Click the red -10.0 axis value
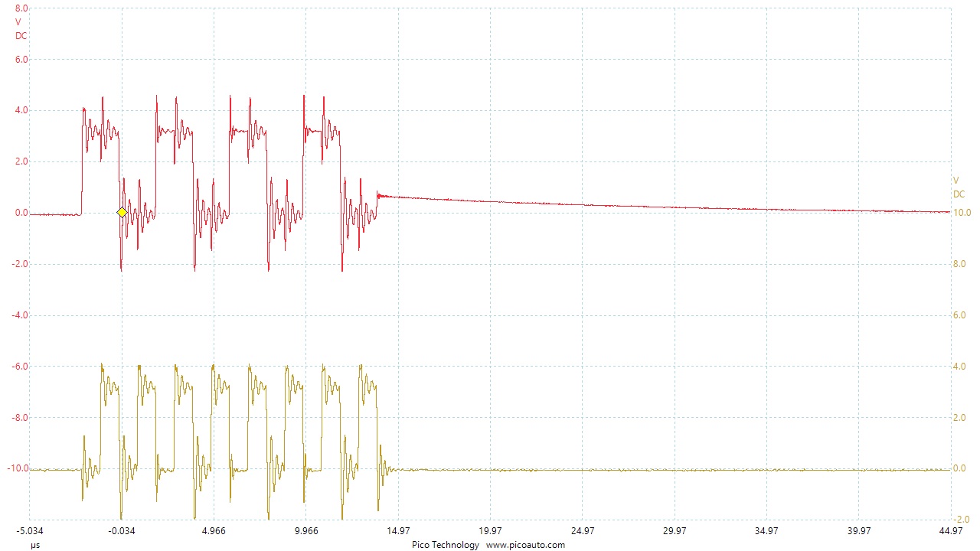The image size is (980, 551). coord(18,468)
